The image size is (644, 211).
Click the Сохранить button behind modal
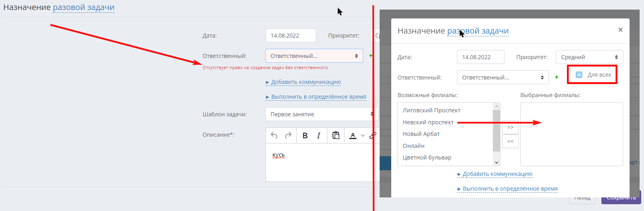click(621, 197)
